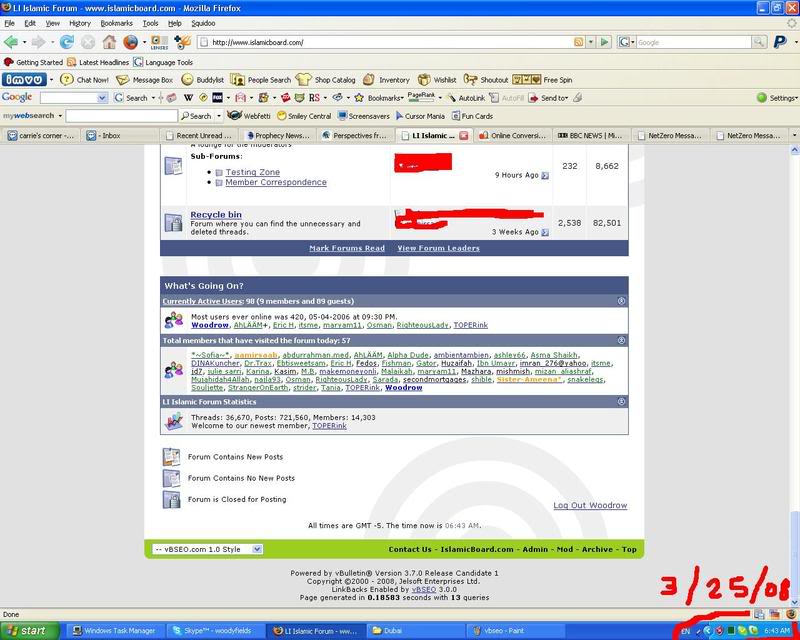This screenshot has width=800, height=640.
Task: Click the RSS feed icon in address bar
Action: [x=579, y=42]
